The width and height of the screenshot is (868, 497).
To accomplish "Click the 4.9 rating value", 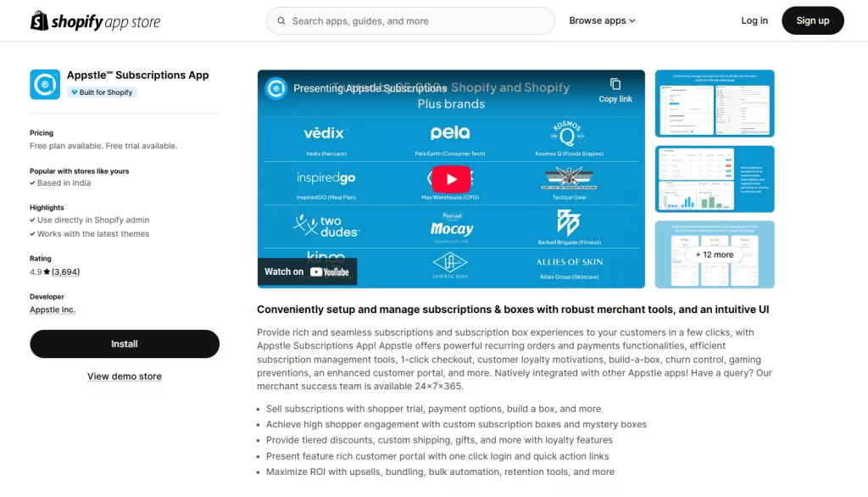I will pyautogui.click(x=36, y=272).
